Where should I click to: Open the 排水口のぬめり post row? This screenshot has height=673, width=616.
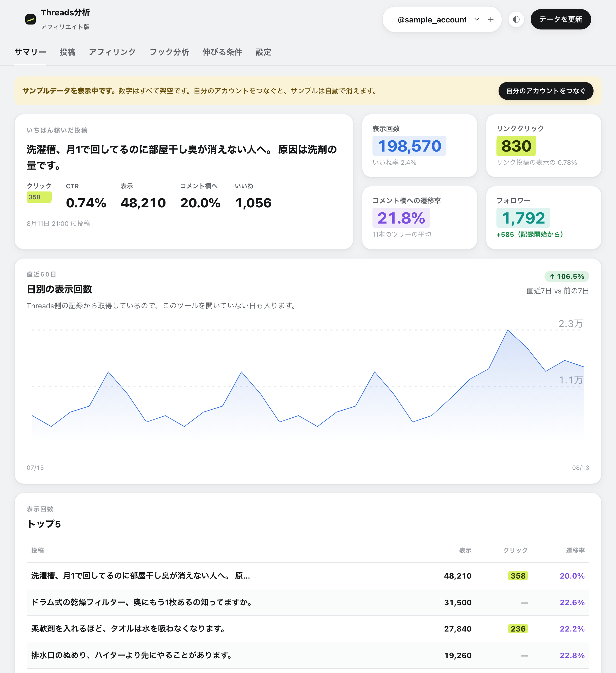(308, 655)
